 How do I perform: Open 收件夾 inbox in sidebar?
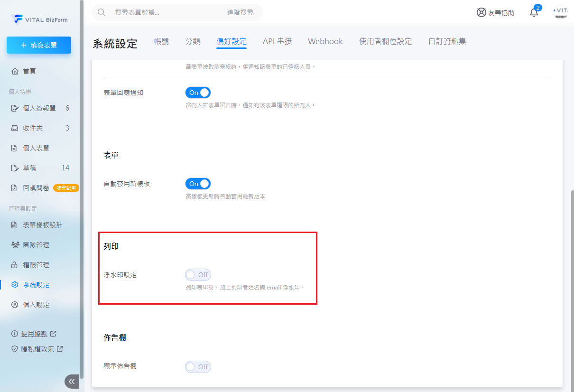point(33,128)
